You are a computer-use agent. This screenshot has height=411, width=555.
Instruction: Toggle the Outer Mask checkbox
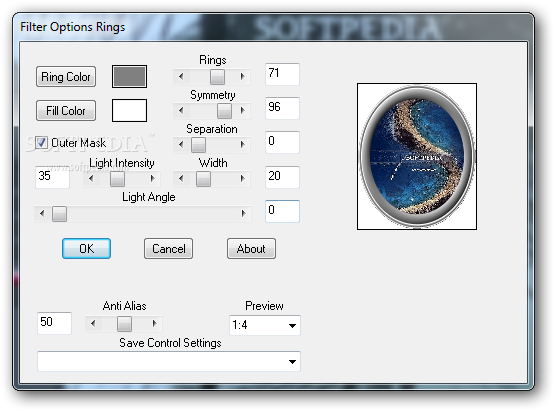[x=41, y=143]
